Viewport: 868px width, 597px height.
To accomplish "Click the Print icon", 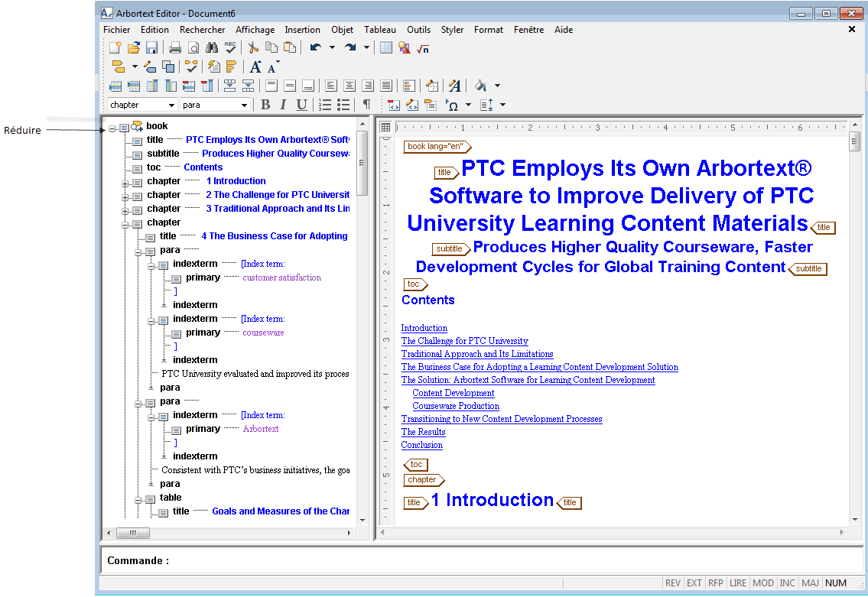I will pyautogui.click(x=175, y=48).
